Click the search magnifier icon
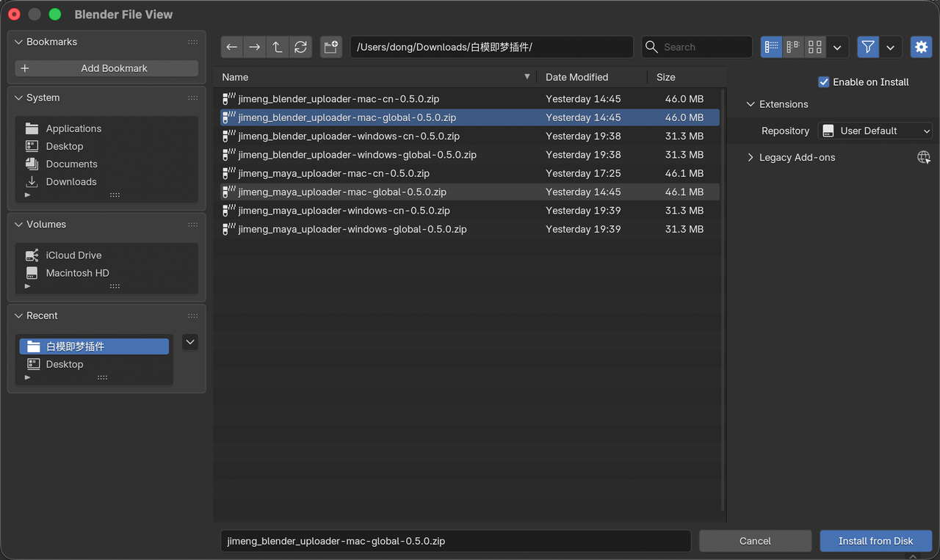The width and height of the screenshot is (940, 560). point(651,47)
